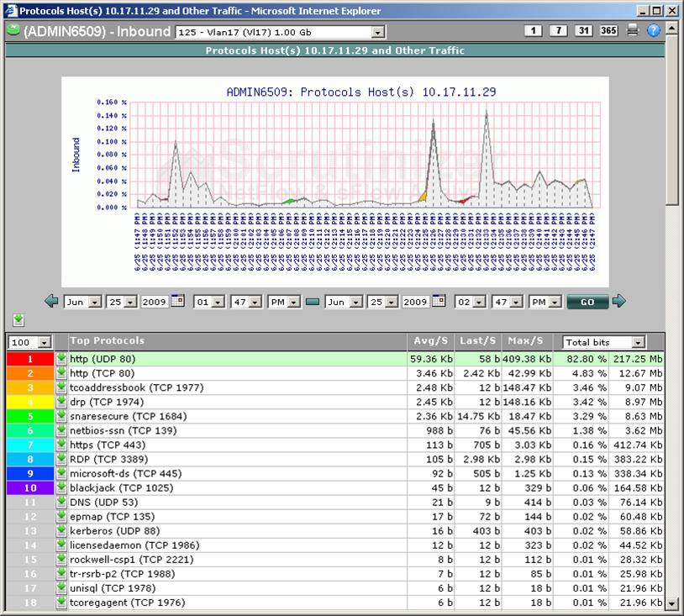Select the 31 day range button
The width and height of the screenshot is (684, 616).
pos(584,30)
